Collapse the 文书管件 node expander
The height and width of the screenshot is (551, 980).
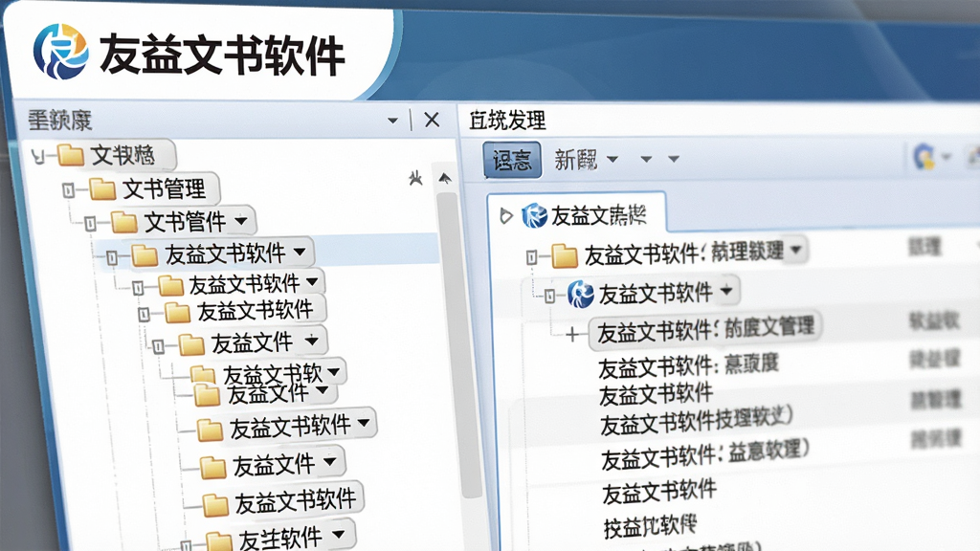[91, 223]
